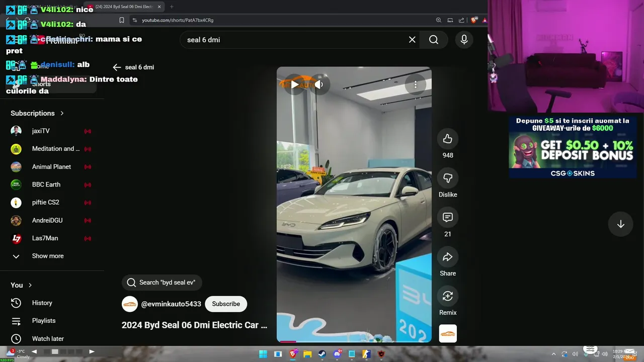Open File Explorer from the taskbar
Screen dimensions: 644x362
307,354
